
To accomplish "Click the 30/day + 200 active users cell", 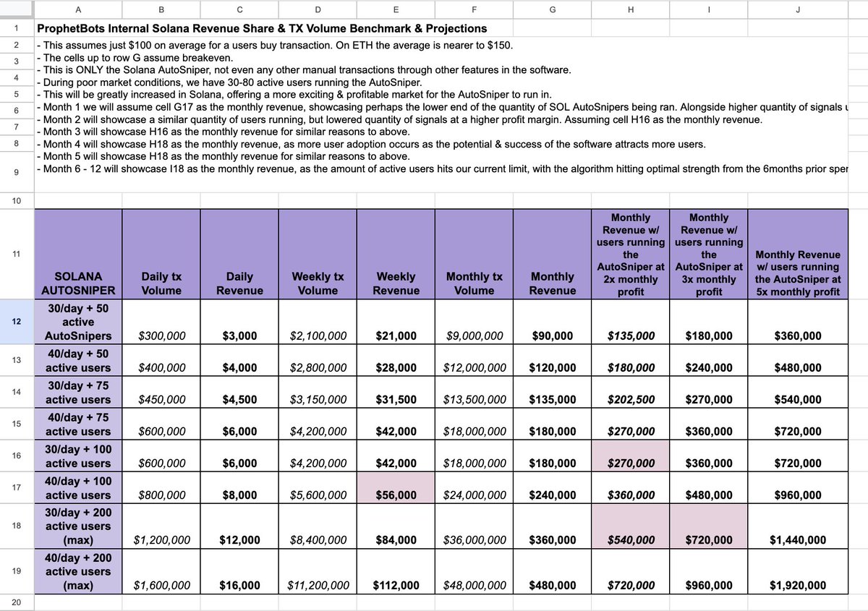I will click(x=77, y=526).
